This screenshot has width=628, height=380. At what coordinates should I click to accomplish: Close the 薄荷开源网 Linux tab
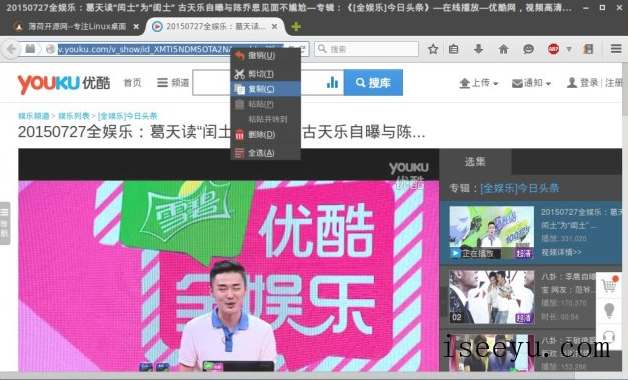point(136,27)
